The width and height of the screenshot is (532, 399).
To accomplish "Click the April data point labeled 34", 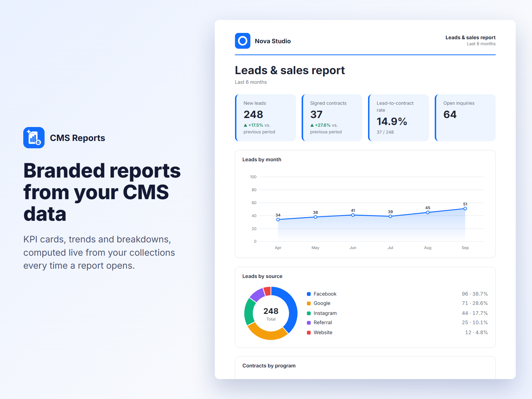I will point(278,219).
